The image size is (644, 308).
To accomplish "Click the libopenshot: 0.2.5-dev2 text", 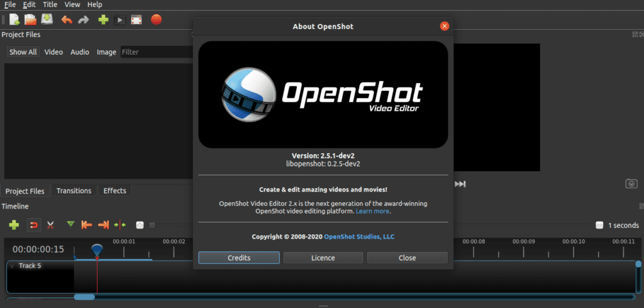I will click(x=323, y=164).
